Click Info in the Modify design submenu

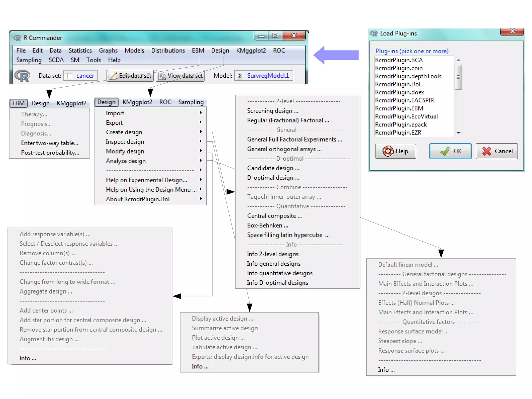coord(28,358)
